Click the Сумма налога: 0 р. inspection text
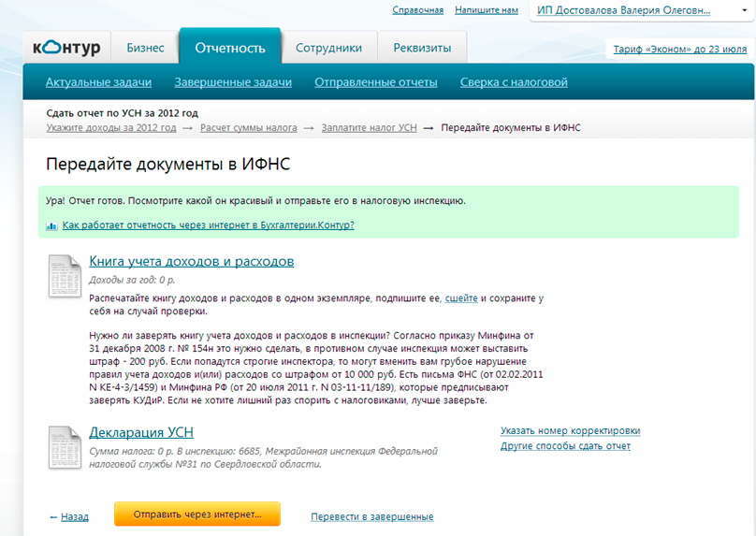The image size is (756, 536). (263, 457)
